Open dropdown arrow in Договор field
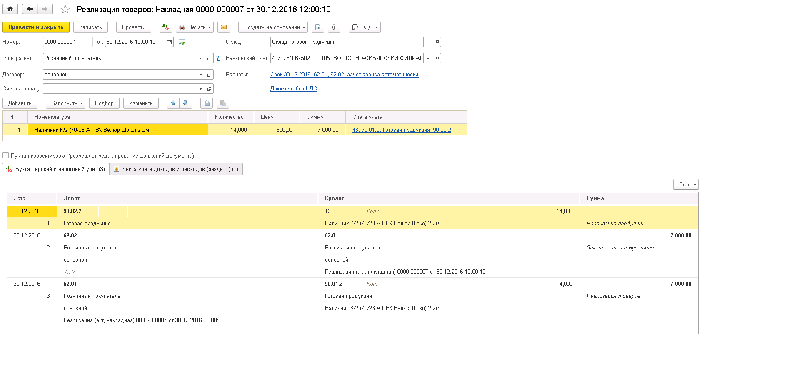The image size is (800, 368). 202,75
